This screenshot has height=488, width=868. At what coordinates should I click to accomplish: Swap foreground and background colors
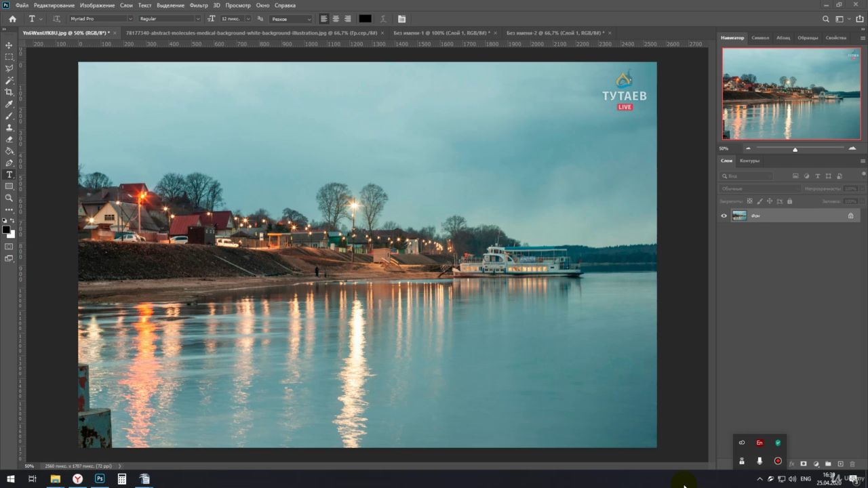[13, 221]
